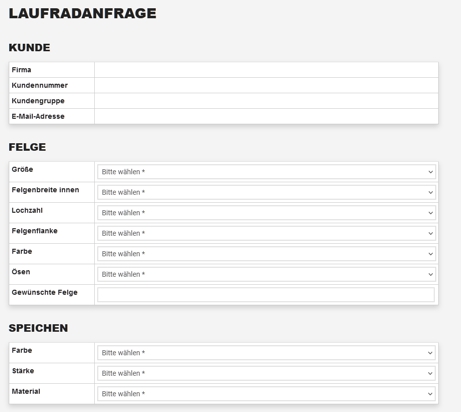Click the chevron arrow of Ösen dropdown
This screenshot has height=412, width=461.
click(x=430, y=275)
